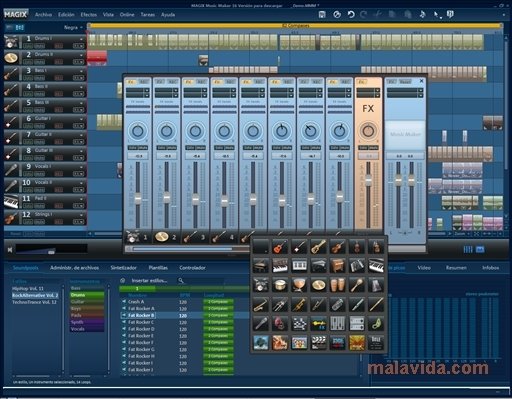
Task: Open the book icon in the top toolbar
Action: [x=450, y=14]
